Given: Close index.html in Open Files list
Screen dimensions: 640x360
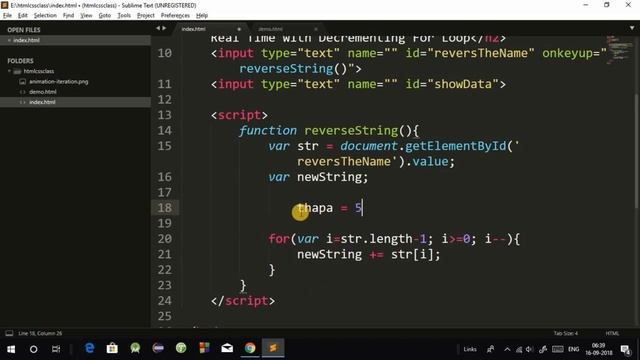Looking at the screenshot, I should pos(9,40).
